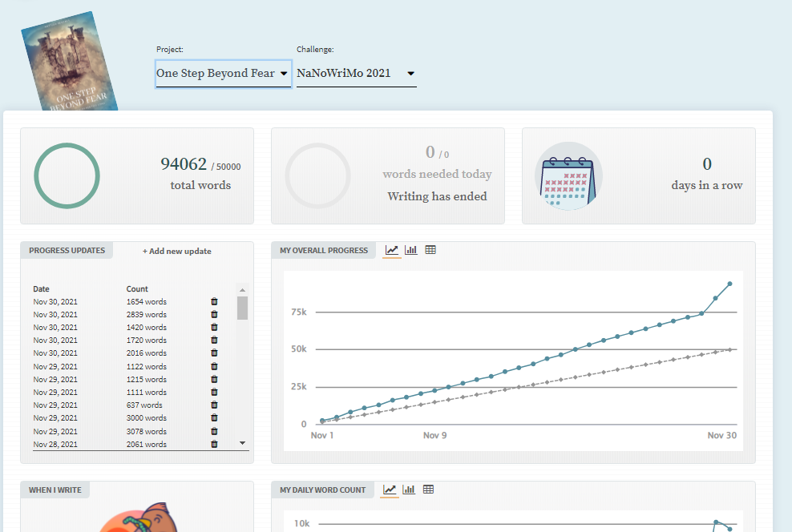The height and width of the screenshot is (532, 792).
Task: Select line chart icon for overall progress
Action: 392,250
